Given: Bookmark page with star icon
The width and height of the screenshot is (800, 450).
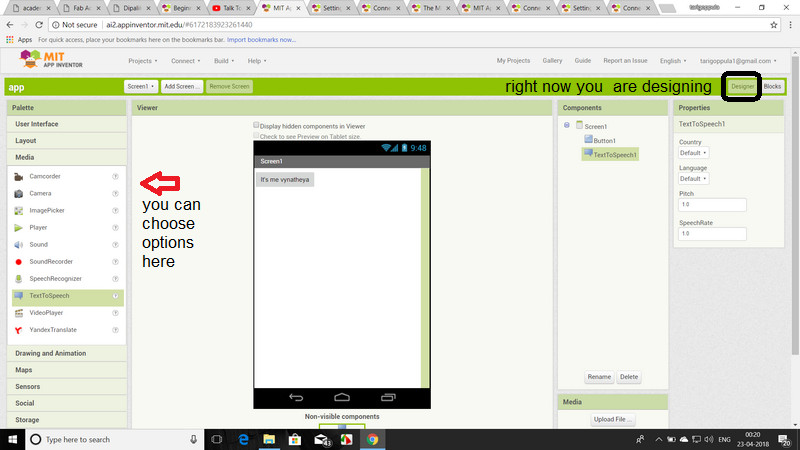Looking at the screenshot, I should (x=773, y=24).
